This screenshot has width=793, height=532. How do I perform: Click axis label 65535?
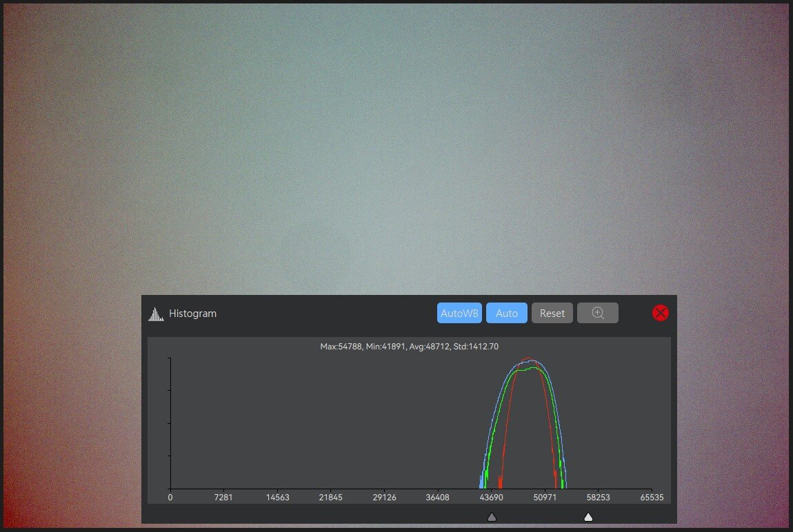652,497
